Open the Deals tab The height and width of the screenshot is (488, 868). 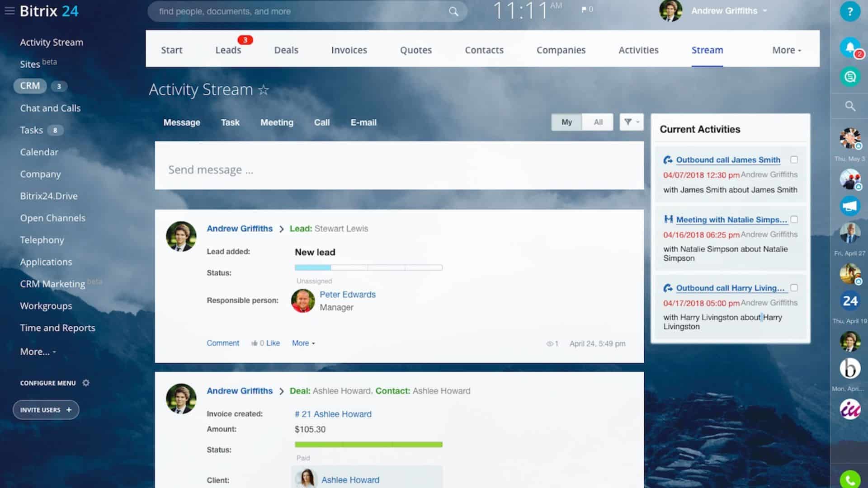click(x=286, y=50)
